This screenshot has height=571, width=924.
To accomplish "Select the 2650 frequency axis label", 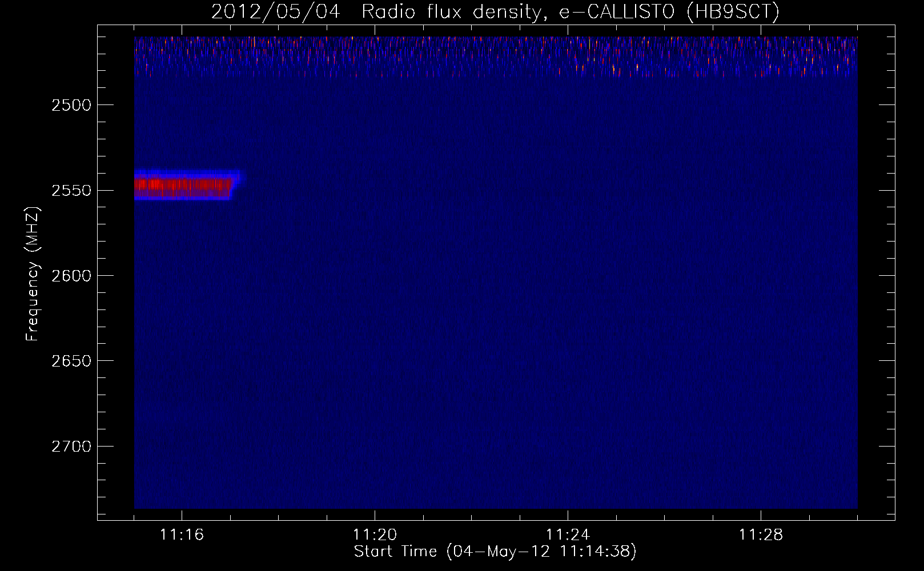I will click(x=71, y=361).
